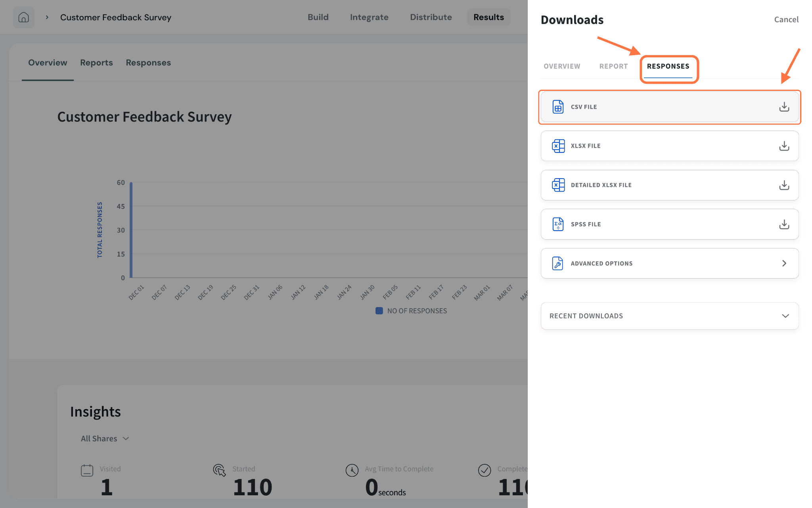Switch to Overview tab in Downloads panel
Image resolution: width=812 pixels, height=508 pixels.
[x=562, y=66]
